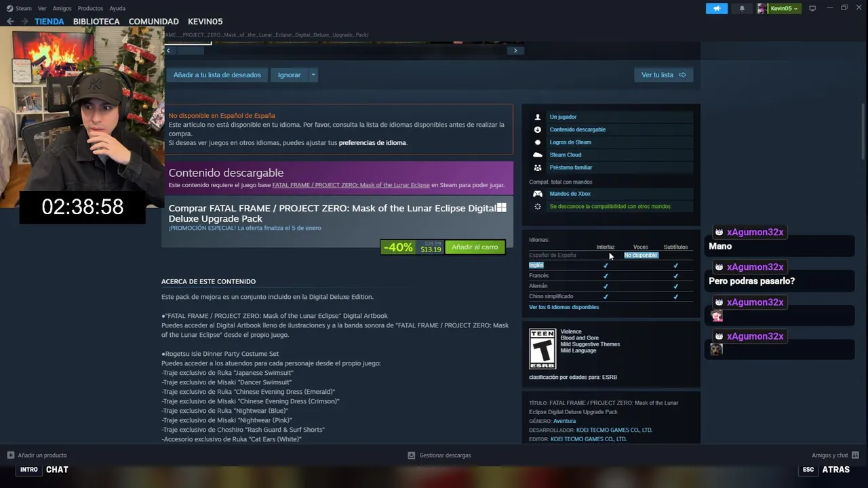
Task: Click the $13.19 discounted price
Action: (x=431, y=250)
